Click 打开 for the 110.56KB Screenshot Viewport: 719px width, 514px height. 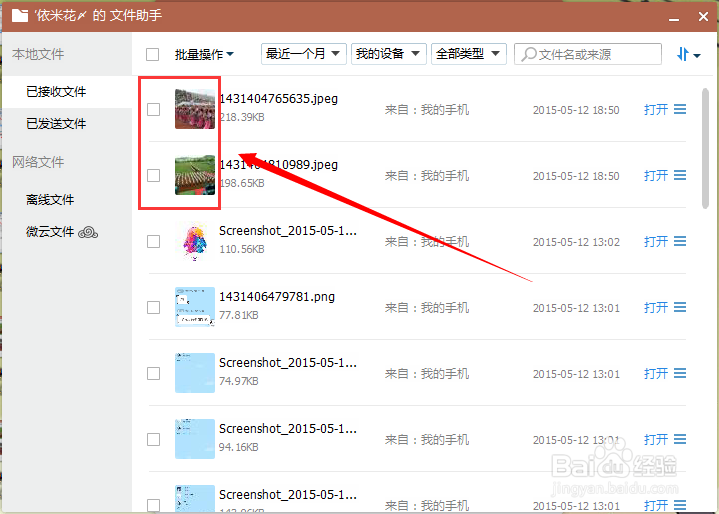(656, 242)
